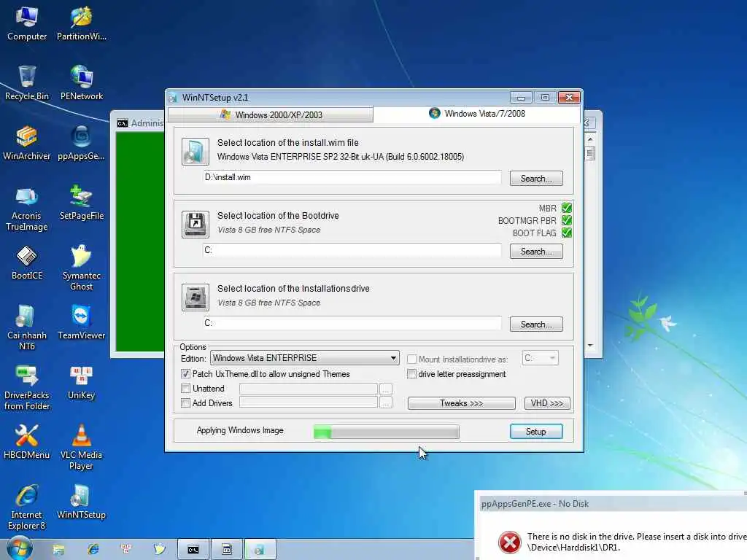Expand the Tweaks >>> panel
The image size is (747, 560).
point(461,402)
